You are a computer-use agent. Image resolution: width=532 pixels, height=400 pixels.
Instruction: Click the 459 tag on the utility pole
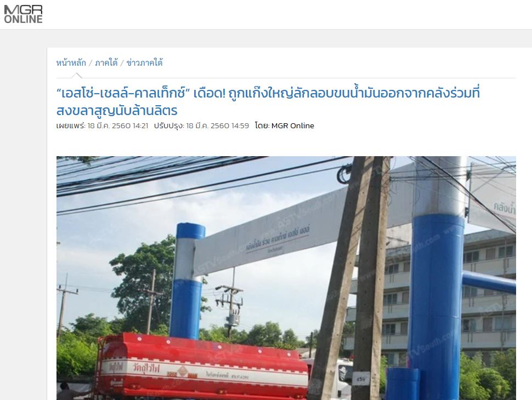(361, 379)
